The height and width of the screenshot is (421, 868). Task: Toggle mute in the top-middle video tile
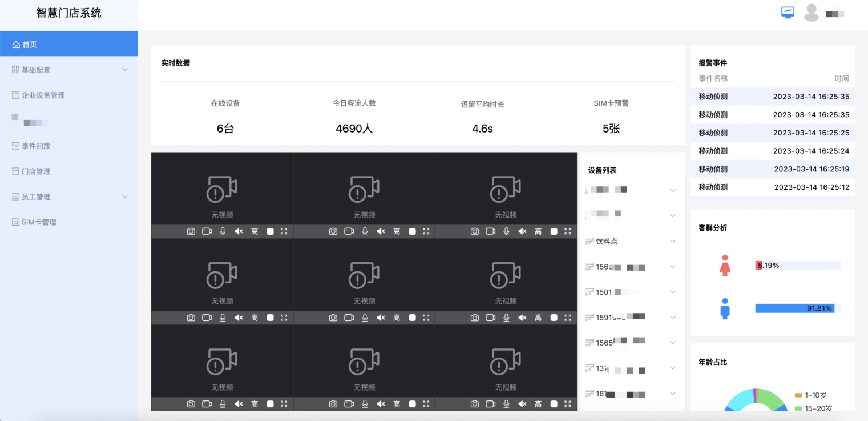(381, 231)
